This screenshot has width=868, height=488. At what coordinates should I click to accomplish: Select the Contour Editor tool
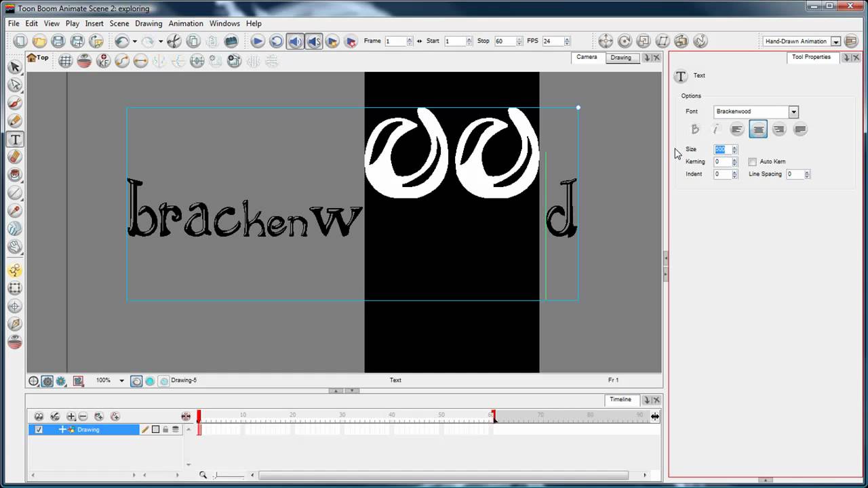click(15, 85)
